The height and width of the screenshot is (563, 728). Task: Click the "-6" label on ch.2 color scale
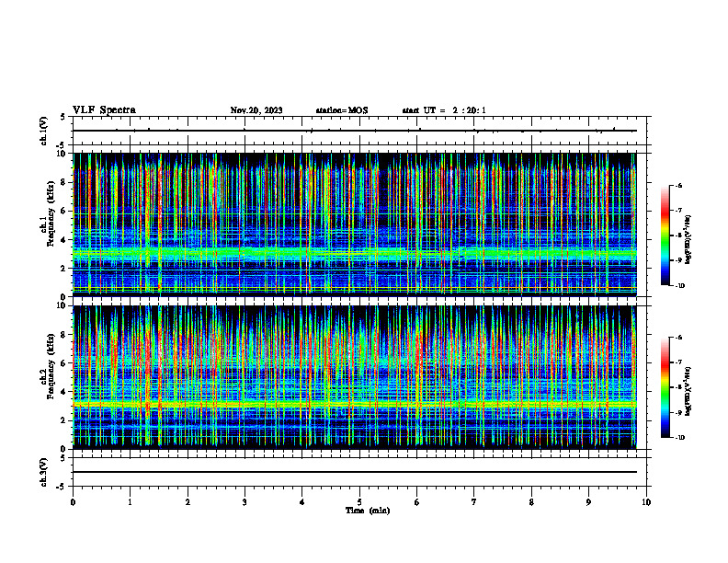[678, 338]
